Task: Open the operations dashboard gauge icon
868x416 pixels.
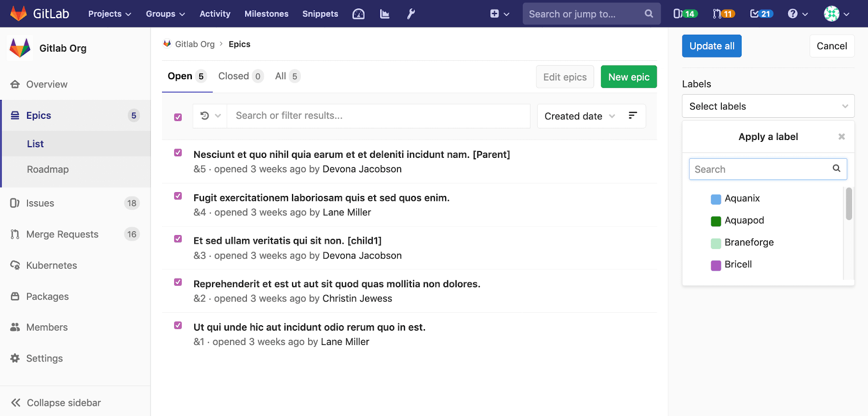Action: click(358, 14)
